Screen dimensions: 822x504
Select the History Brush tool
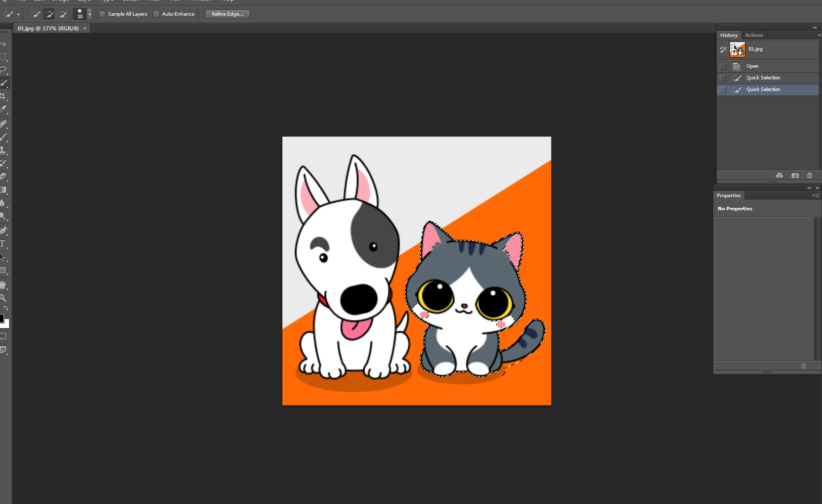click(x=4, y=163)
